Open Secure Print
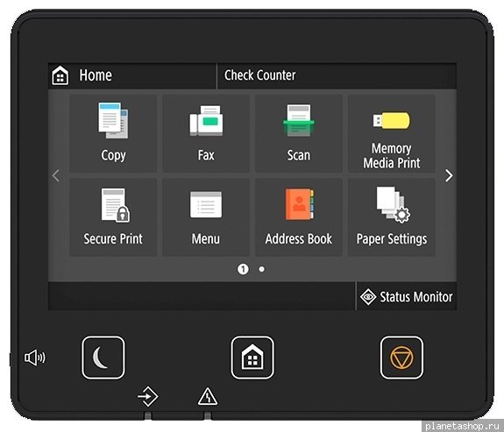 (113, 217)
